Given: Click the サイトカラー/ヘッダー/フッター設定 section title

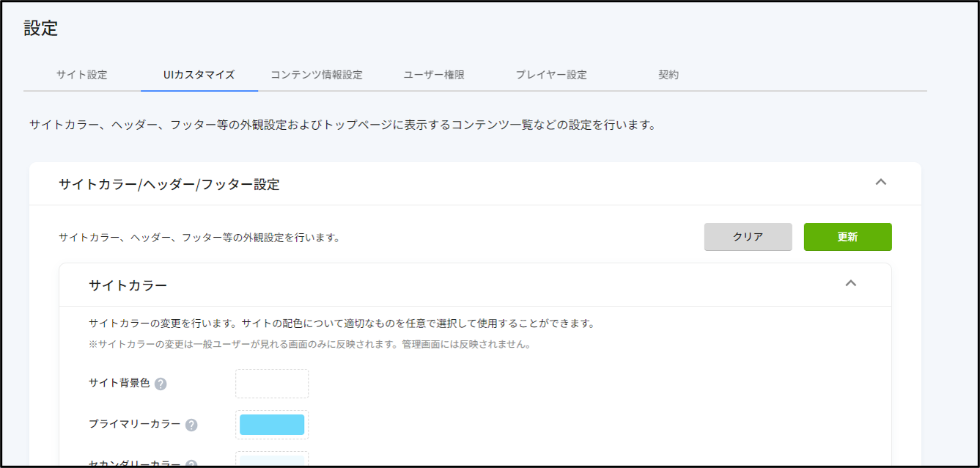Looking at the screenshot, I should coord(169,185).
